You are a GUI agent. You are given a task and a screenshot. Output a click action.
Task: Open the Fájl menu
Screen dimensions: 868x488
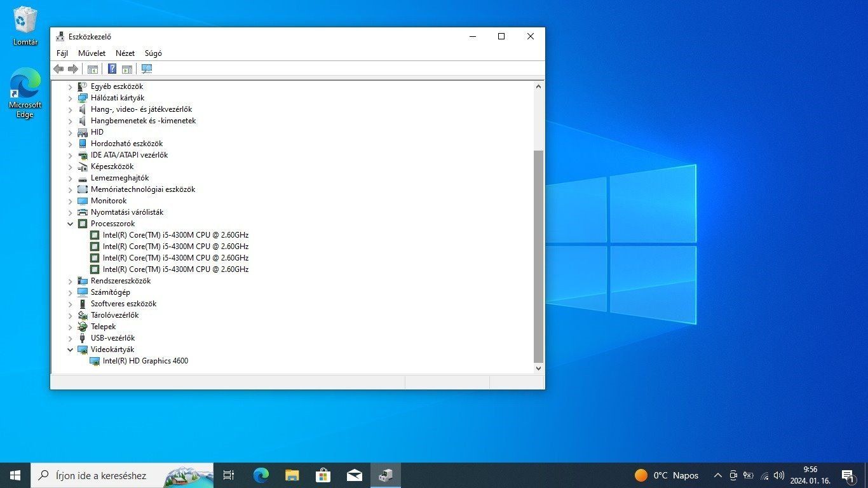pos(62,53)
